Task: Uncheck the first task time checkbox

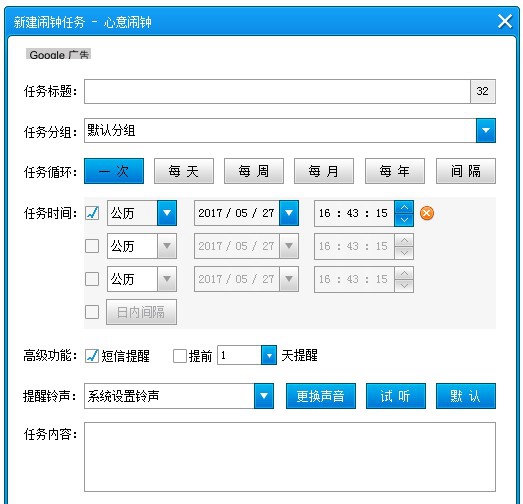Action: click(x=92, y=213)
